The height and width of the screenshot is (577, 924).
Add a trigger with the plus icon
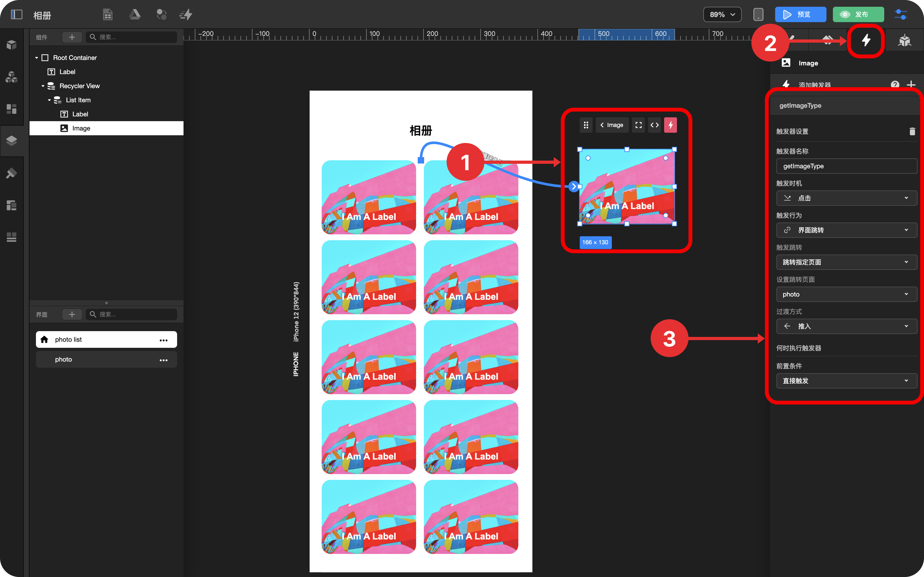911,84
